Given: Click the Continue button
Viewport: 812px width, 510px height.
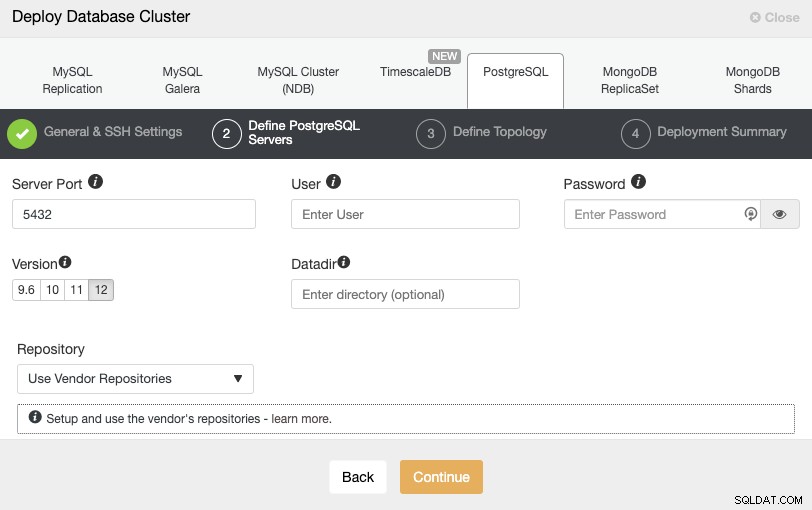Looking at the screenshot, I should 441,477.
